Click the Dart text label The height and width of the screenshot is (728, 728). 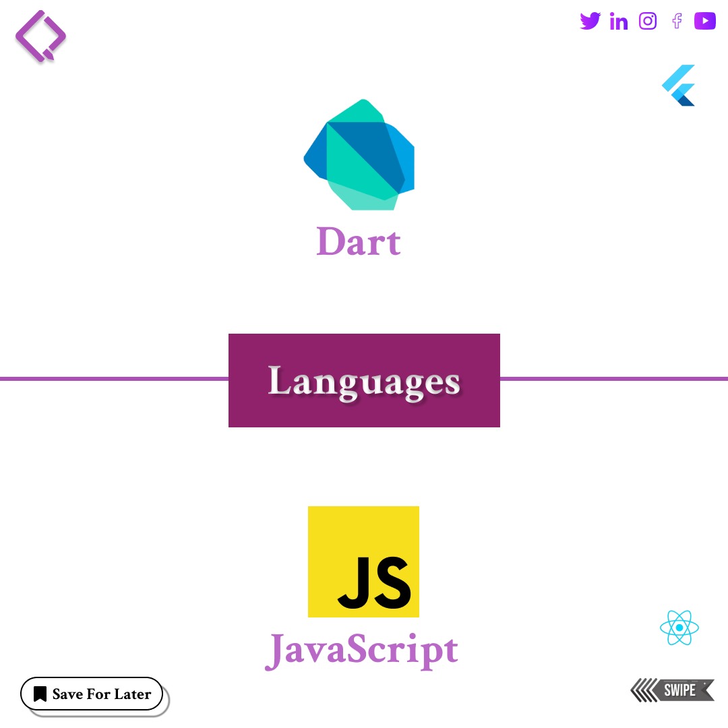click(359, 241)
